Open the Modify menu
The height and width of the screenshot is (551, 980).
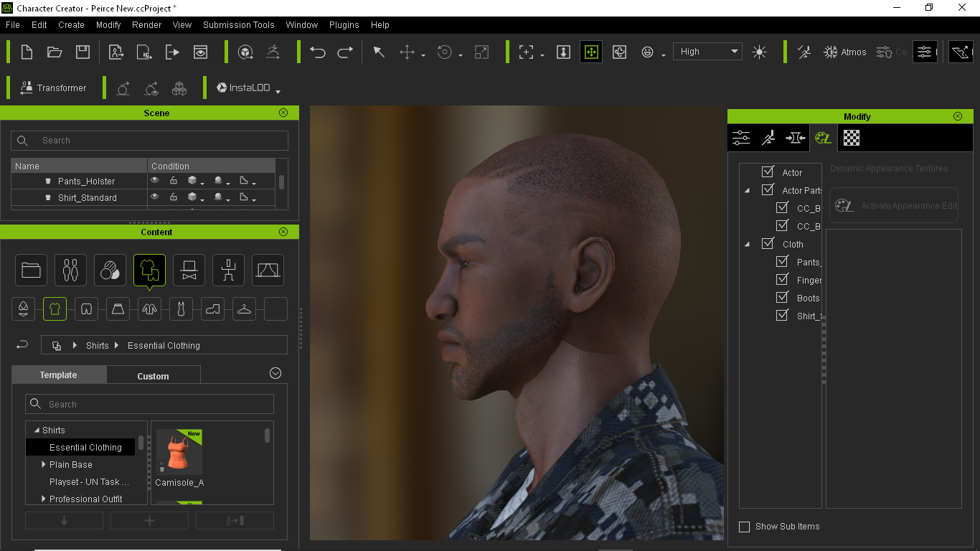pyautogui.click(x=108, y=24)
